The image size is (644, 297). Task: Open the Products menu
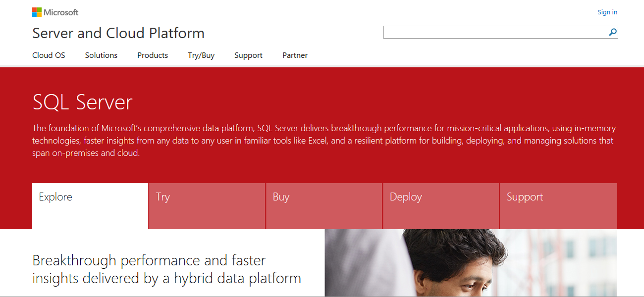pos(153,55)
